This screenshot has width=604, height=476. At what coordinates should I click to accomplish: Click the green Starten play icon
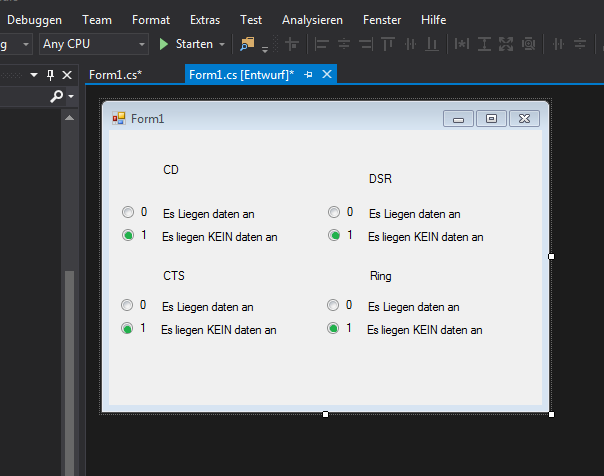click(x=164, y=44)
